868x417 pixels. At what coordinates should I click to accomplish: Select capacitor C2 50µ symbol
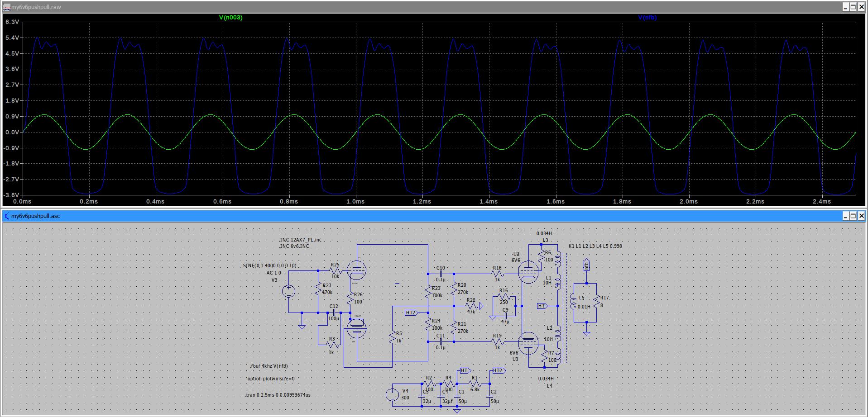tap(489, 397)
